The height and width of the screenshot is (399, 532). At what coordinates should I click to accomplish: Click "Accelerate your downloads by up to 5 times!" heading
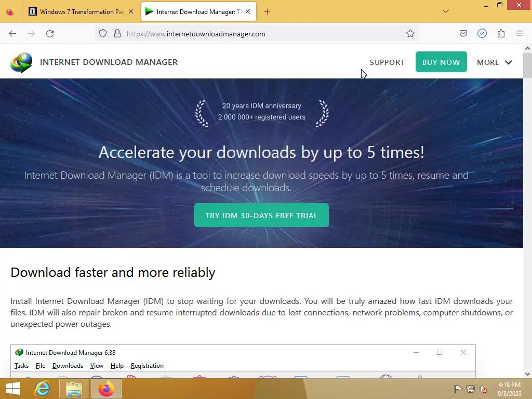pos(261,152)
